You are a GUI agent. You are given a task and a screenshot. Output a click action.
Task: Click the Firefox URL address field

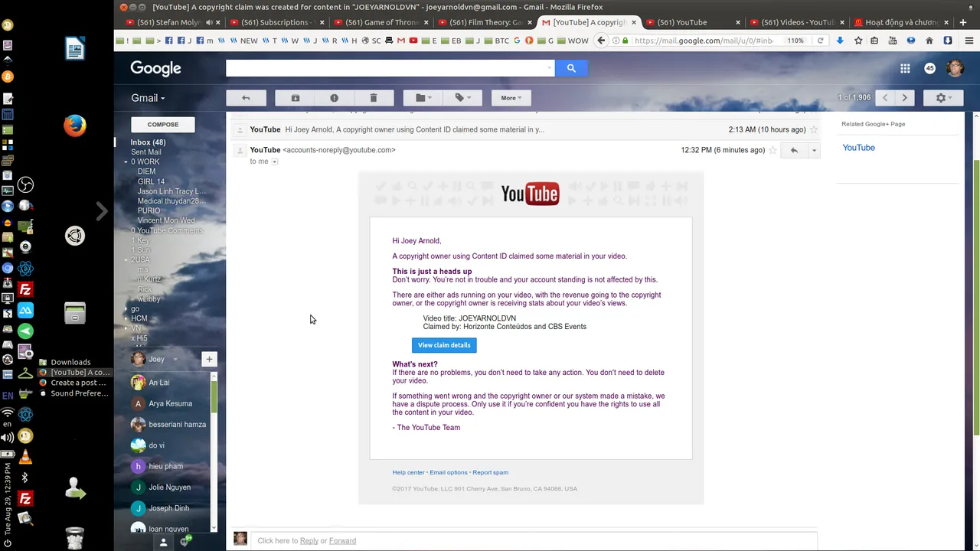pyautogui.click(x=704, y=41)
